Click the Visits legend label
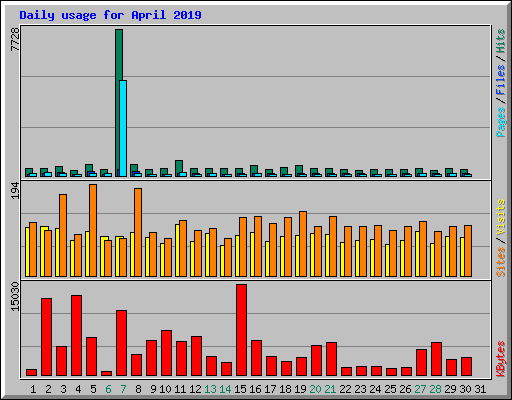Image resolution: width=512 pixels, height=400 pixels. tap(500, 217)
